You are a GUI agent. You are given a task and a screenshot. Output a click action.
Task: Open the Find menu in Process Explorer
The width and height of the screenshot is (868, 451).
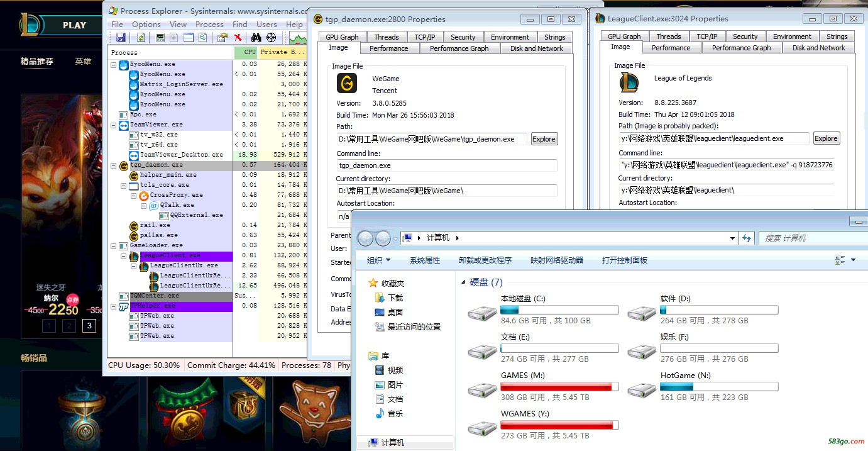240,25
